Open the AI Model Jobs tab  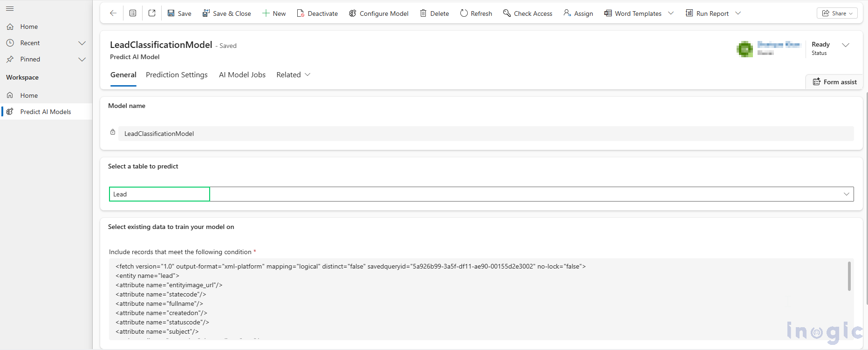tap(242, 75)
